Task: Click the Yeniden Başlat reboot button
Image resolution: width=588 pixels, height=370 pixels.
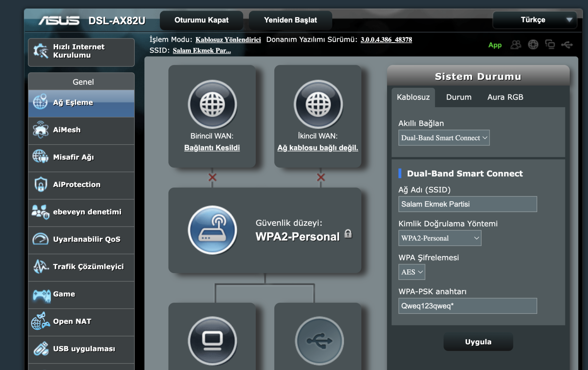Action: [x=290, y=20]
